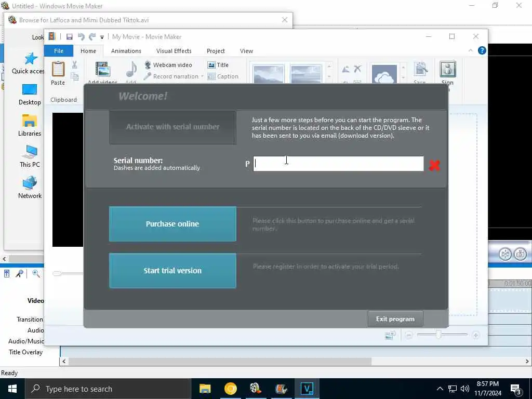Screen dimensions: 532x399
Task: Click the preview seek slider handle
Action: 57,273
